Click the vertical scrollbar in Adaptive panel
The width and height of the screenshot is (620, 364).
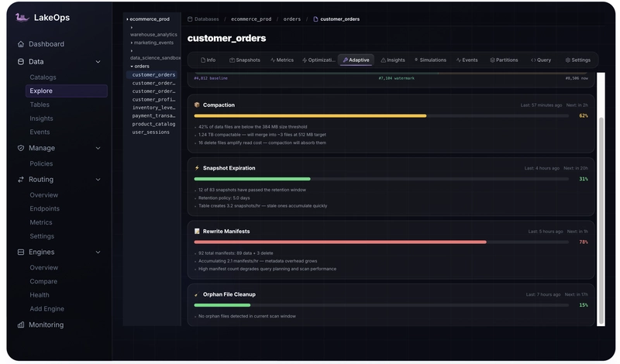(x=601, y=221)
